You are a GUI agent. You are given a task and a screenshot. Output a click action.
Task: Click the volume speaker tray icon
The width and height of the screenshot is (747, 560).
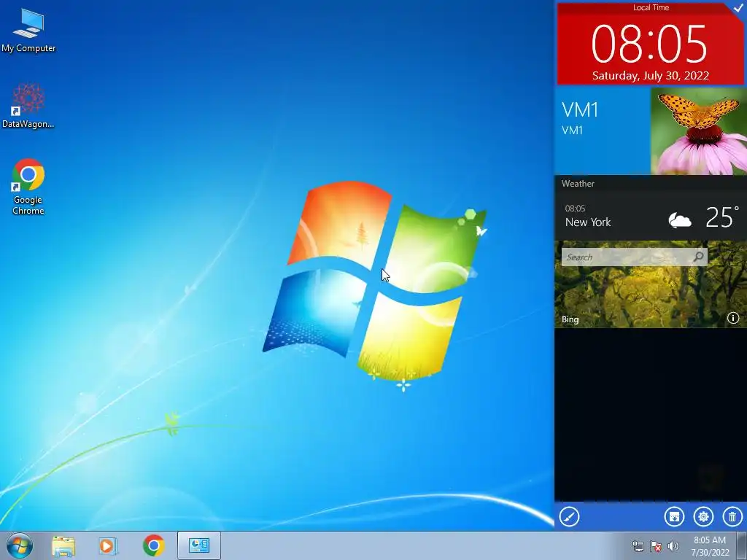tap(673, 546)
